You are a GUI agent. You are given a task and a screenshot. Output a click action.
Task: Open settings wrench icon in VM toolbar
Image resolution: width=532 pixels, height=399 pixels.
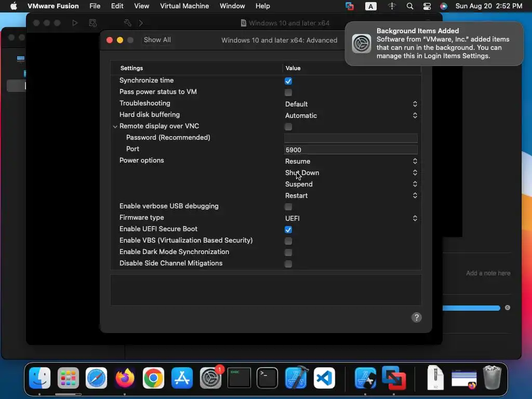pyautogui.click(x=128, y=23)
